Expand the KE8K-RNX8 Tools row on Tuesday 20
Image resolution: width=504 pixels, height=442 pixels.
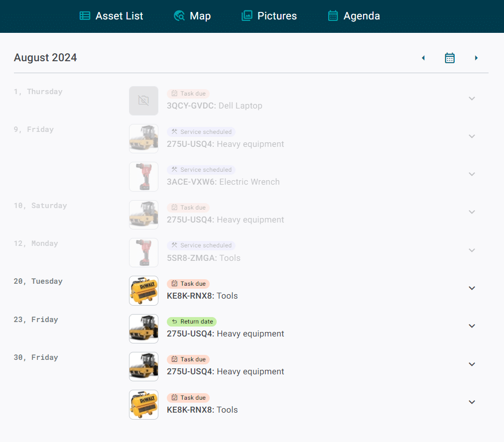point(472,288)
